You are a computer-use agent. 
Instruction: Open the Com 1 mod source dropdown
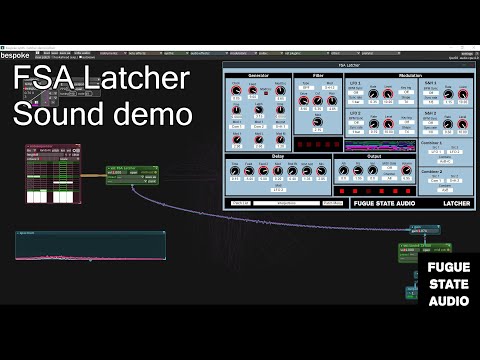click(236, 127)
